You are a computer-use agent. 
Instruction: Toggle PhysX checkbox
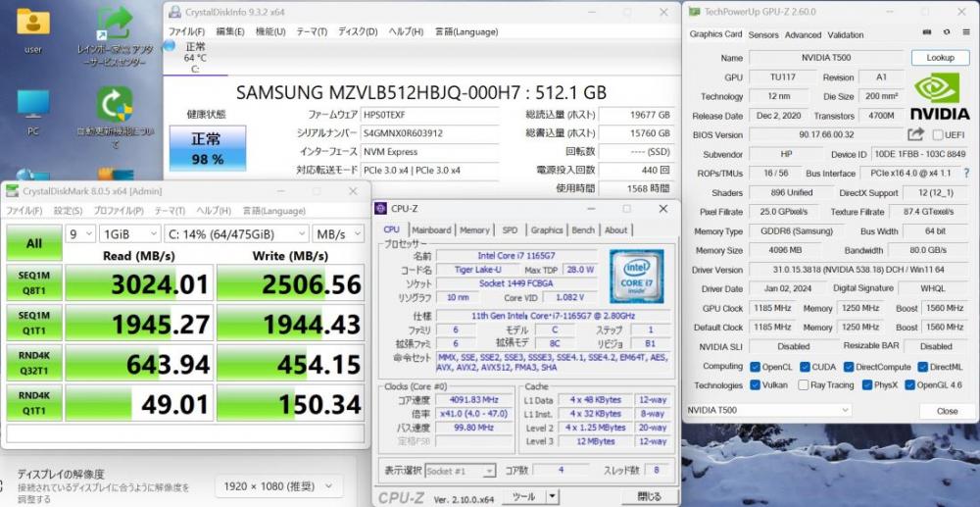coord(867,385)
